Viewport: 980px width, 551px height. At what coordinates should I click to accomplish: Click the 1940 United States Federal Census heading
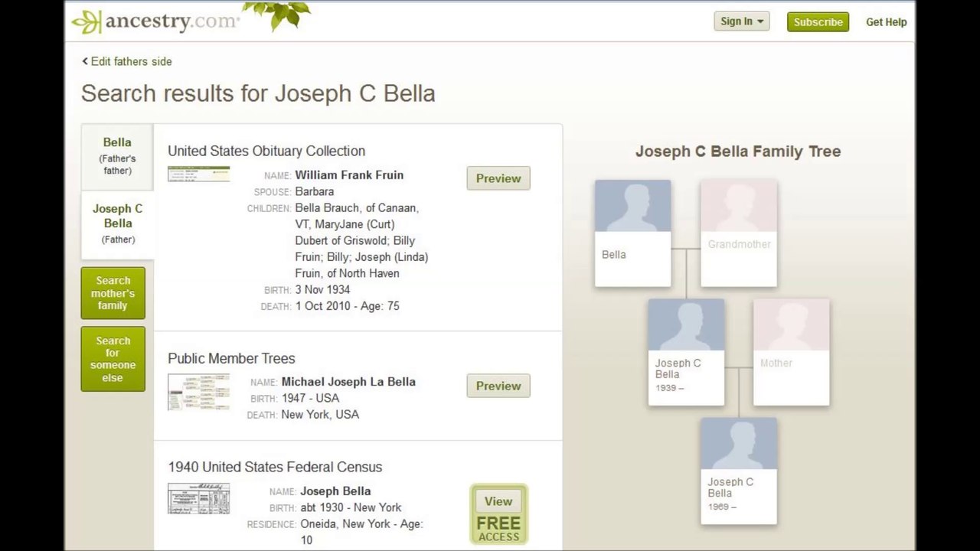point(275,467)
